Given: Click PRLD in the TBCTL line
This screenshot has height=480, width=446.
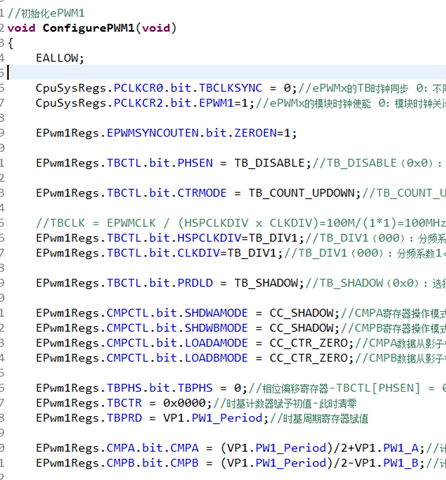Looking at the screenshot, I should coord(195,283).
